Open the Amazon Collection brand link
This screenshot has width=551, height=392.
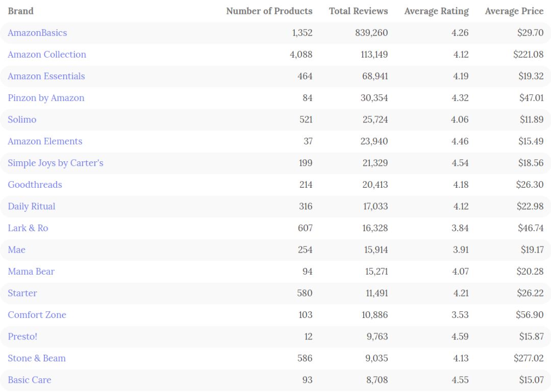point(47,55)
